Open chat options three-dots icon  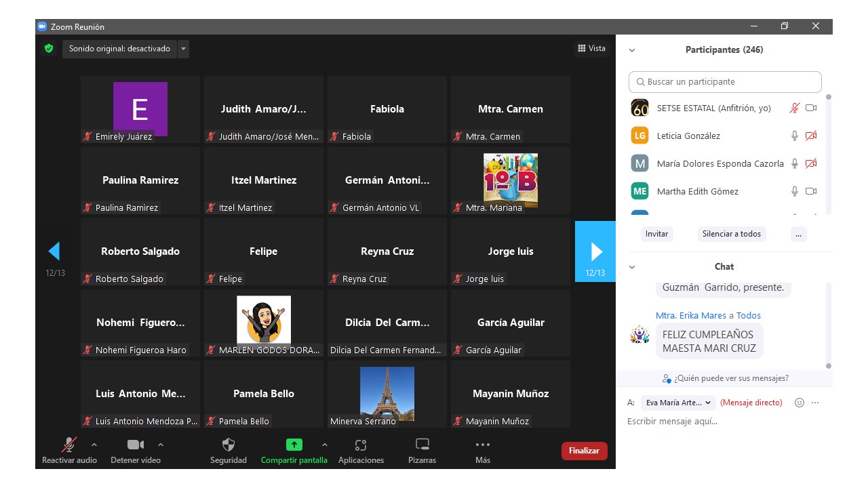(815, 403)
